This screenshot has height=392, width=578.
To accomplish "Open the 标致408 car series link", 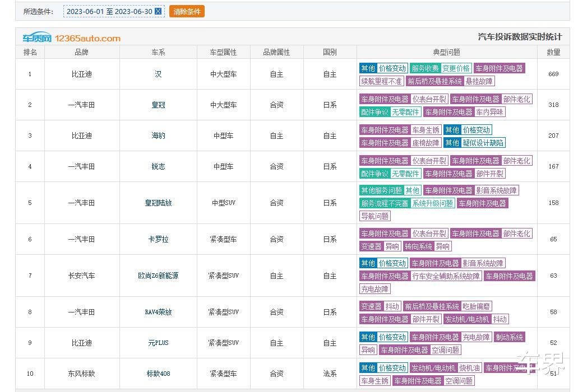I will pyautogui.click(x=158, y=374).
